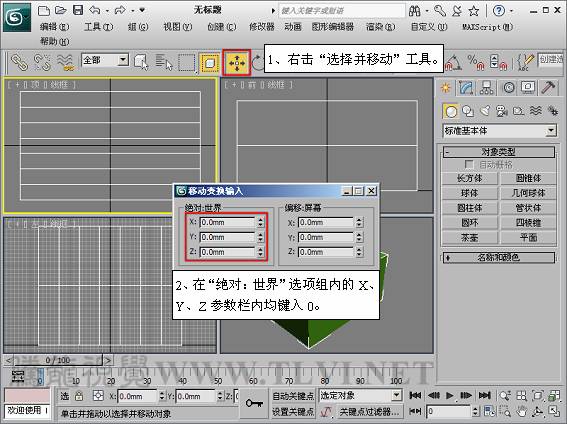This screenshot has height=424, width=567.
Task: Click the absolute world X input field
Action: (x=228, y=222)
